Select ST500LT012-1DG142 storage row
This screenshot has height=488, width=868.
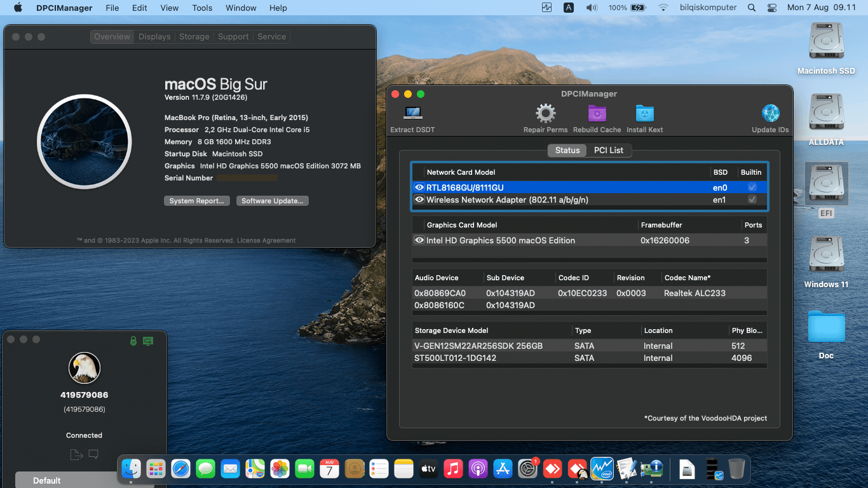click(x=590, y=358)
